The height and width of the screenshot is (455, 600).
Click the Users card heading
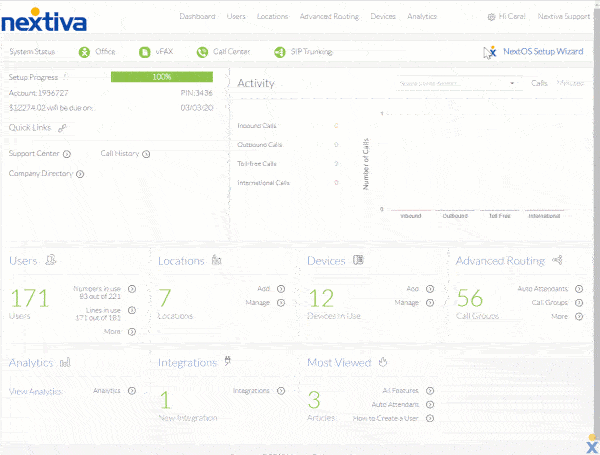(x=23, y=261)
